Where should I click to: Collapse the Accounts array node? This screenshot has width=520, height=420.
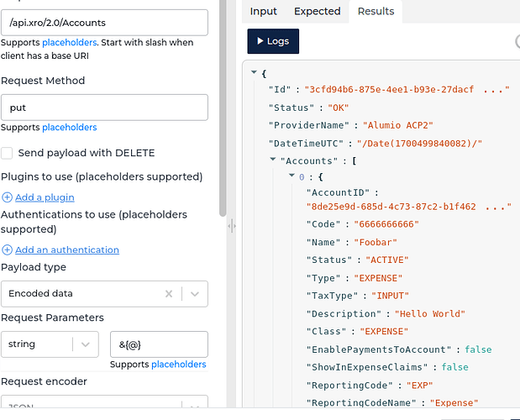[x=273, y=160]
